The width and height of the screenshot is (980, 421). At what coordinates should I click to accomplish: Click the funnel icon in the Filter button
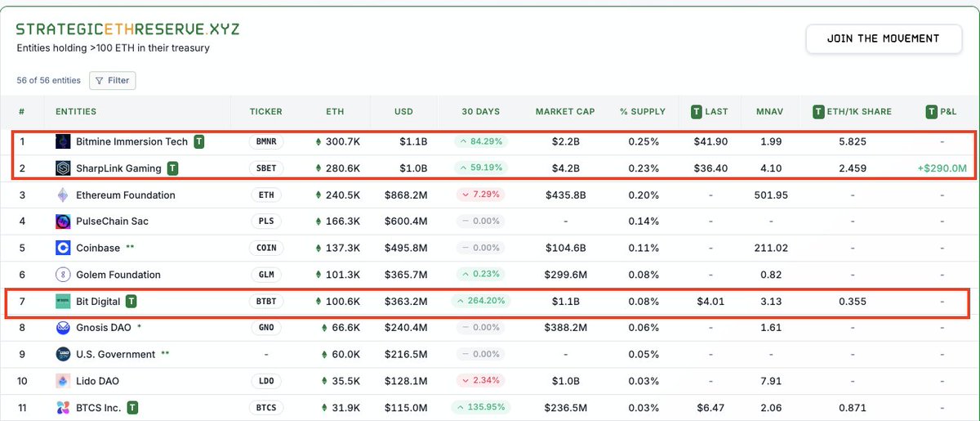point(99,81)
